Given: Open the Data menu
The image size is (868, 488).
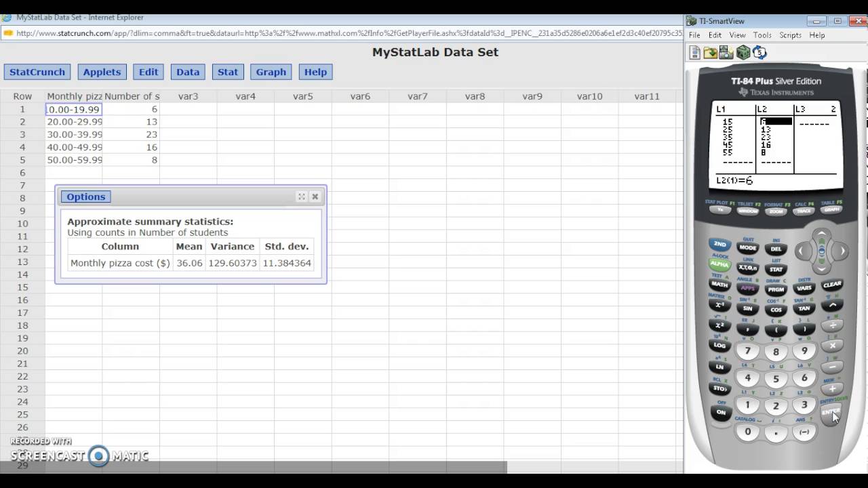Looking at the screenshot, I should [x=188, y=72].
